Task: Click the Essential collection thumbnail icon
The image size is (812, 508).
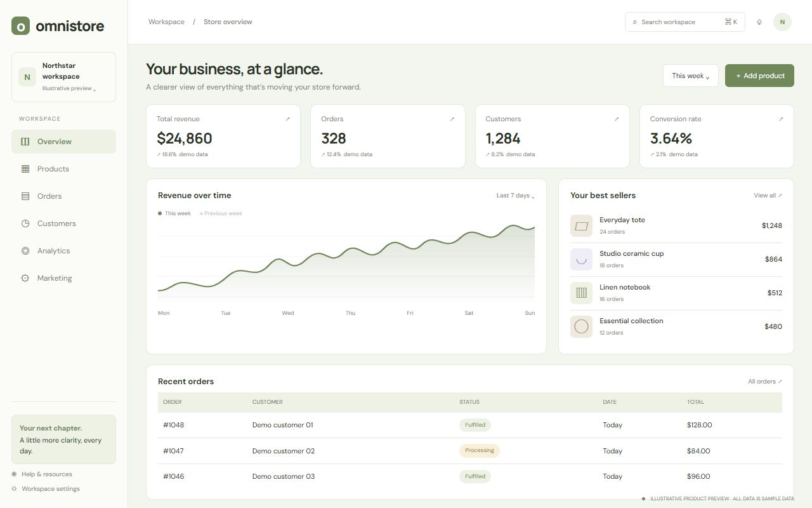Action: (581, 326)
